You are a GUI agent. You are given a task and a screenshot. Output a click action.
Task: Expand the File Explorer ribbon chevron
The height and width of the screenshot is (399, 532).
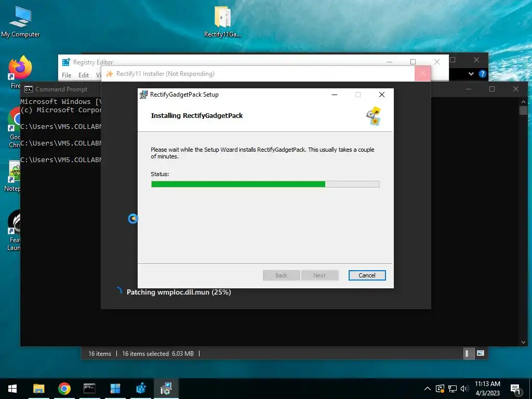471,74
